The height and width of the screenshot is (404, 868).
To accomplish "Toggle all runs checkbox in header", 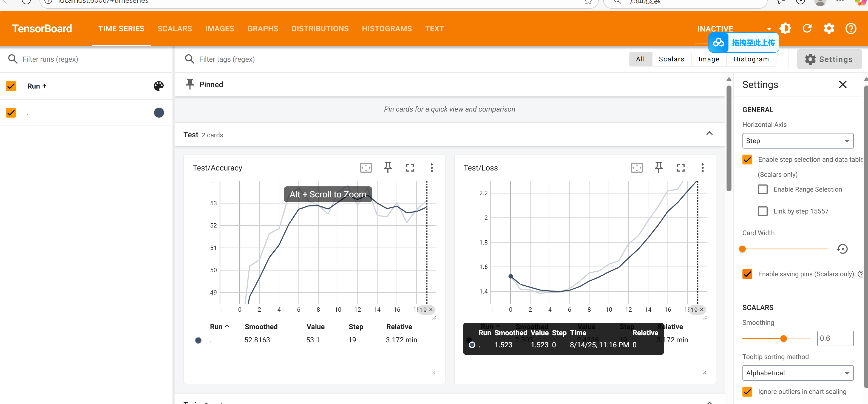I will click(x=11, y=86).
